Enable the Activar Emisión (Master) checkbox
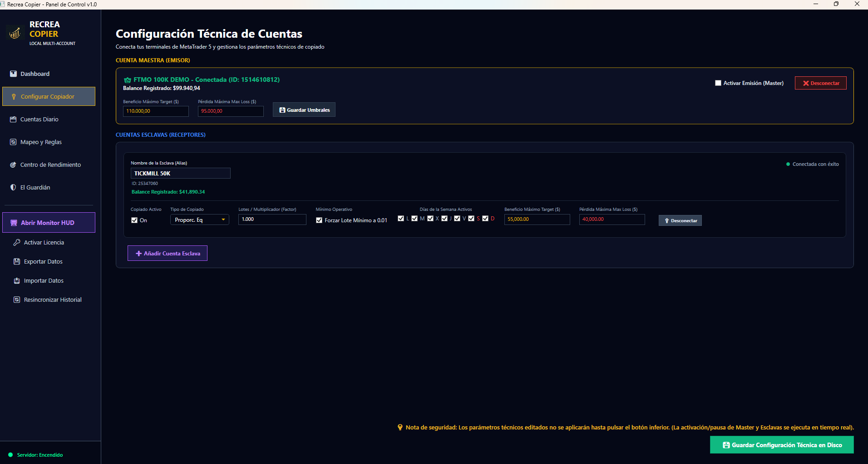Image resolution: width=868 pixels, height=464 pixels. 718,83
